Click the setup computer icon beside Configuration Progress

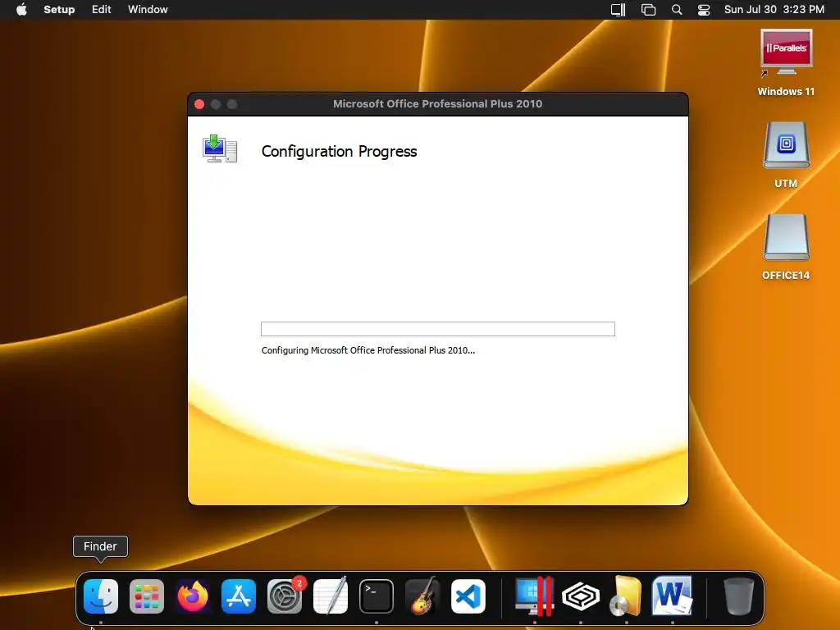pos(220,148)
